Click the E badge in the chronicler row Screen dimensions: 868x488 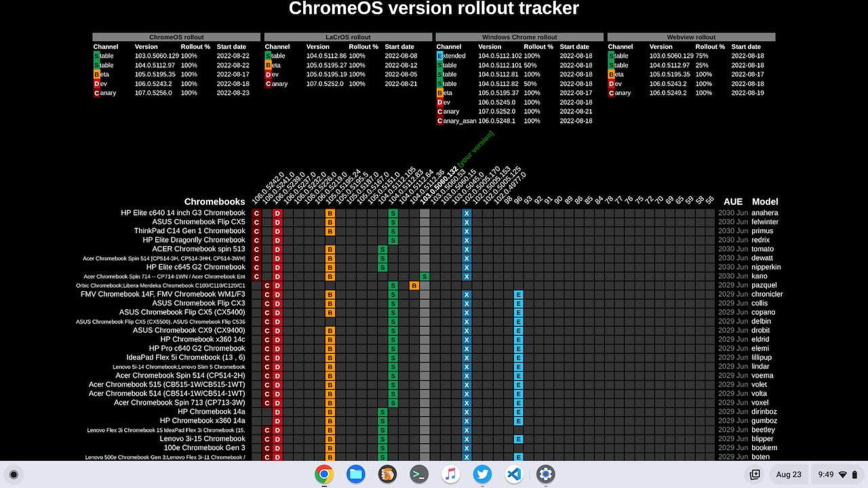[x=519, y=294]
